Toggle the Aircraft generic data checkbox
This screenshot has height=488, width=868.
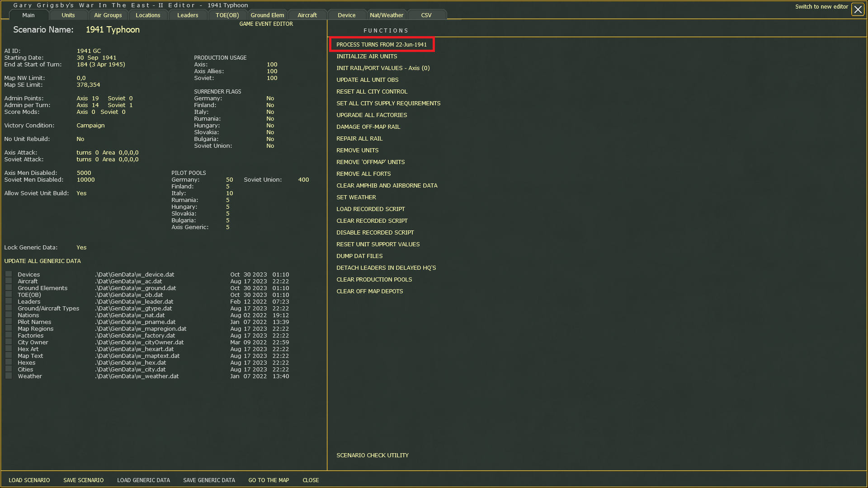[9, 281]
